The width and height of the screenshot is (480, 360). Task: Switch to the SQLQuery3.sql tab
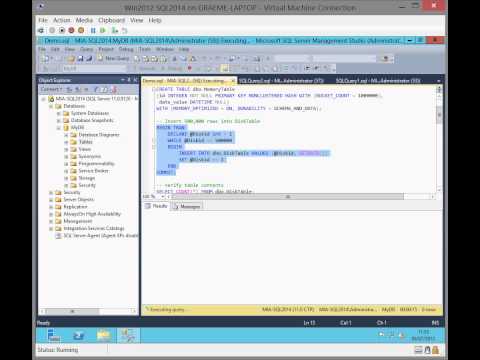click(281, 81)
